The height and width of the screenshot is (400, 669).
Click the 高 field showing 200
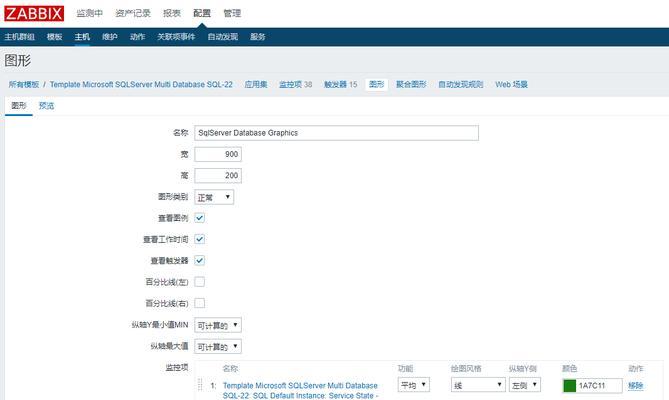coord(218,176)
